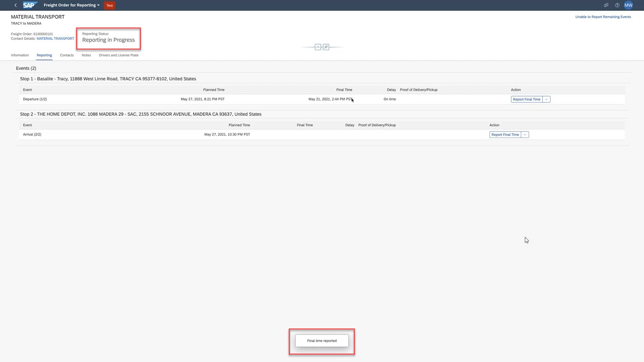Expand the dropdown arrow beside Departure Report Final Time
This screenshot has width=644, height=362.
click(x=546, y=99)
